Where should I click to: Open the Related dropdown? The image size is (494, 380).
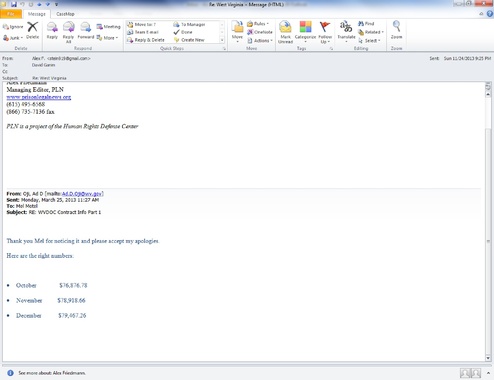371,32
